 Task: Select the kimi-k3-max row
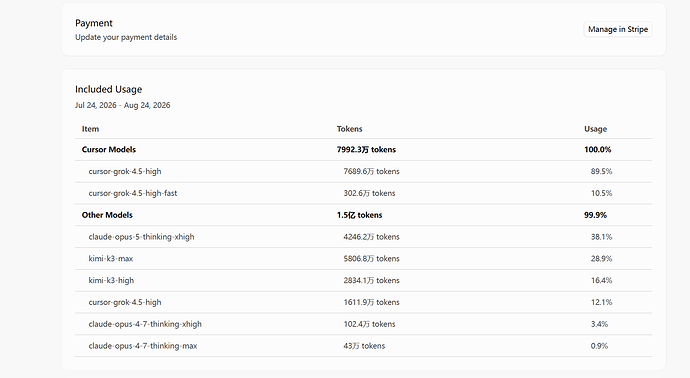[363, 259]
